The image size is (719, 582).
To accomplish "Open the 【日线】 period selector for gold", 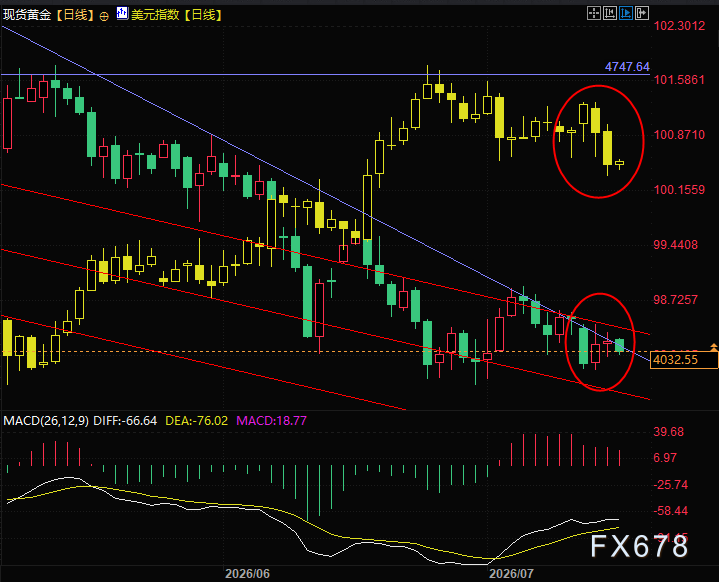I will pyautogui.click(x=76, y=15).
